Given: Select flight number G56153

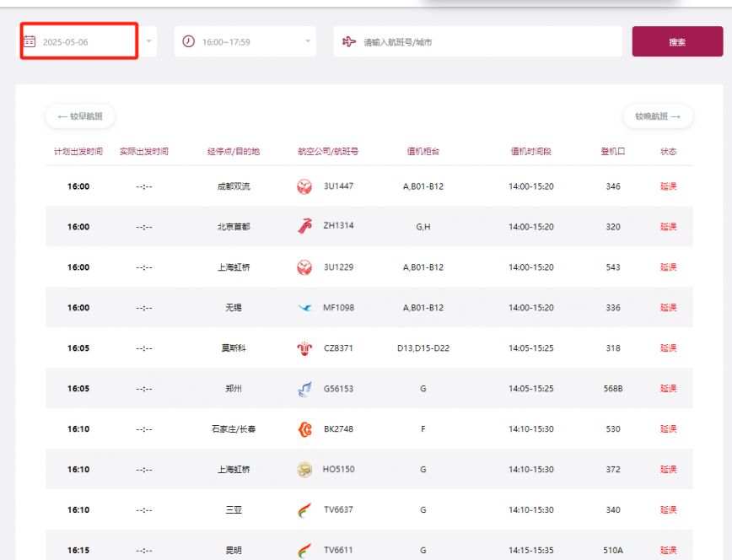Looking at the screenshot, I should pyautogui.click(x=338, y=389).
